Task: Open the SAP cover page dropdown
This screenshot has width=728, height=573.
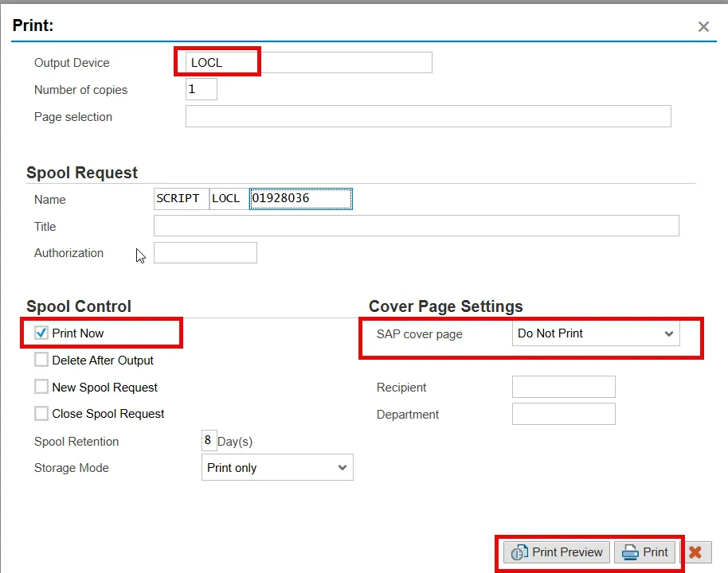Action: [x=596, y=333]
